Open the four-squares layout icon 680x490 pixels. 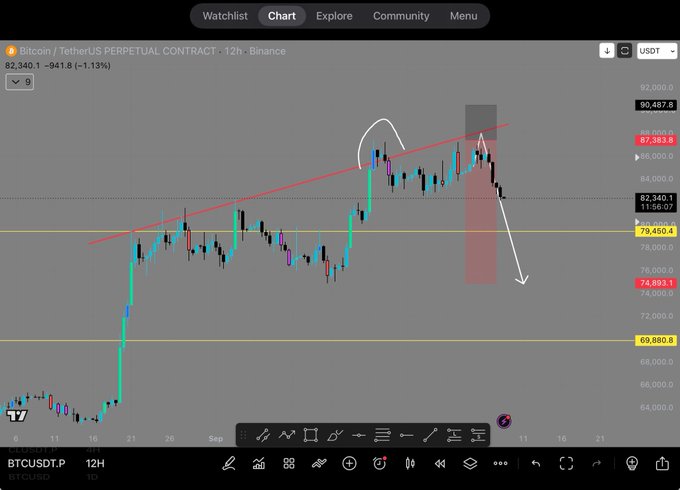[289, 464]
